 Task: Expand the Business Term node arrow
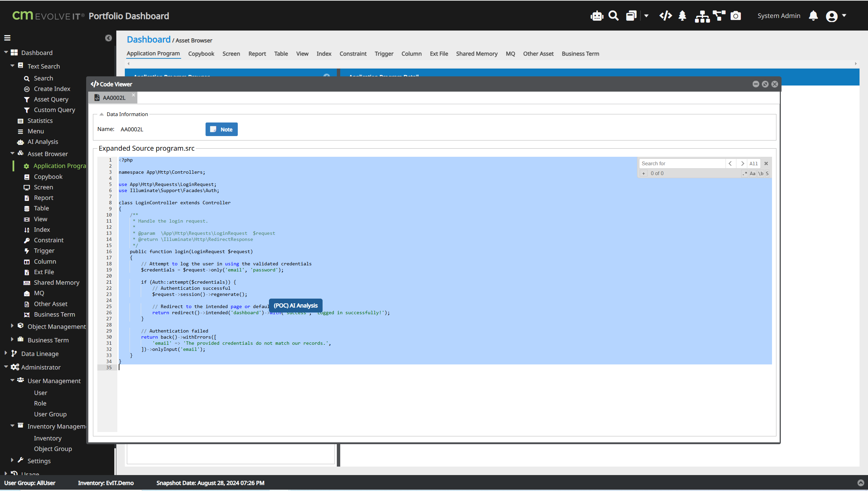(x=12, y=339)
